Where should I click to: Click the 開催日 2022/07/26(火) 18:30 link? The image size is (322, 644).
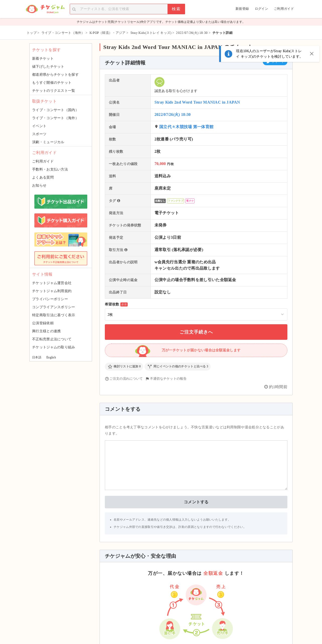click(173, 115)
